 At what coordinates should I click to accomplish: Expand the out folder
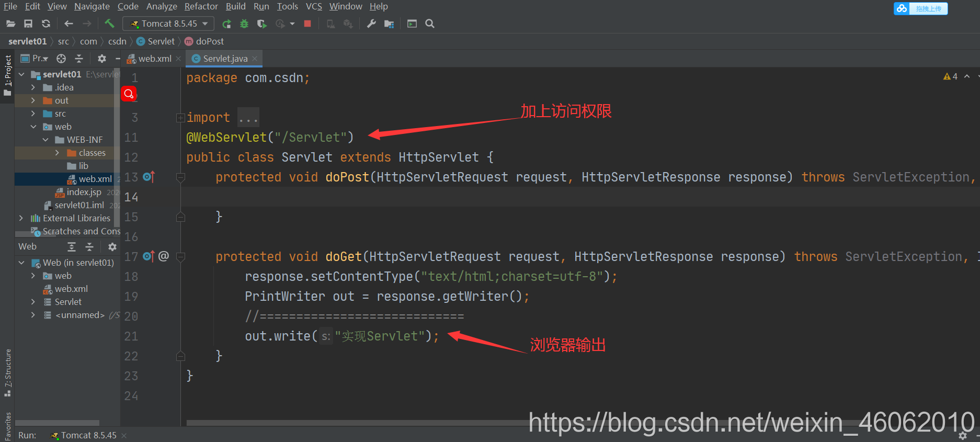(x=33, y=100)
